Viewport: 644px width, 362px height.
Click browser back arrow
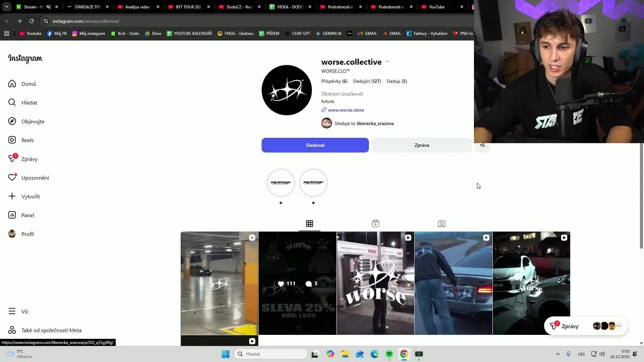point(7,21)
